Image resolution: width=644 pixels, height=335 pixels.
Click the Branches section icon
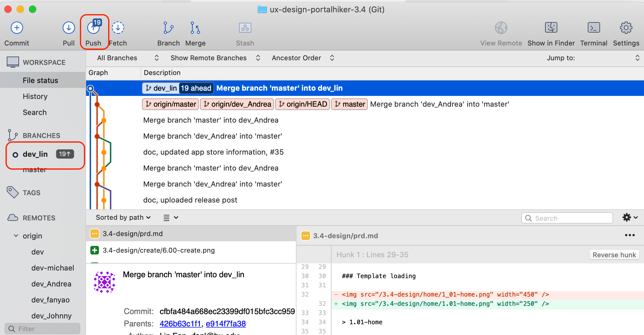pos(13,135)
